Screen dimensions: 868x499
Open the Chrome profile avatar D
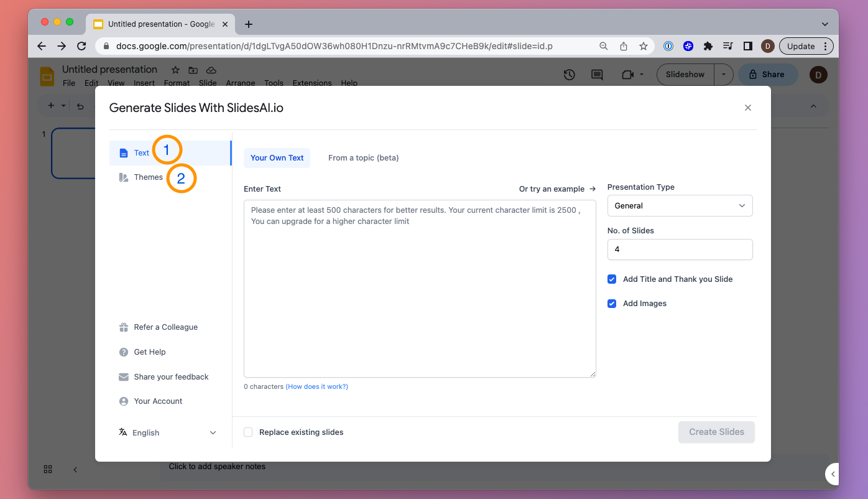pyautogui.click(x=768, y=46)
